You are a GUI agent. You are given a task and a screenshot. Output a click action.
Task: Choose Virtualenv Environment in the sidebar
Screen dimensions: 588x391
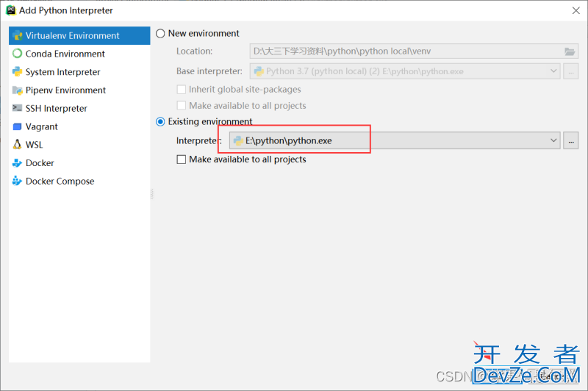[x=79, y=35]
